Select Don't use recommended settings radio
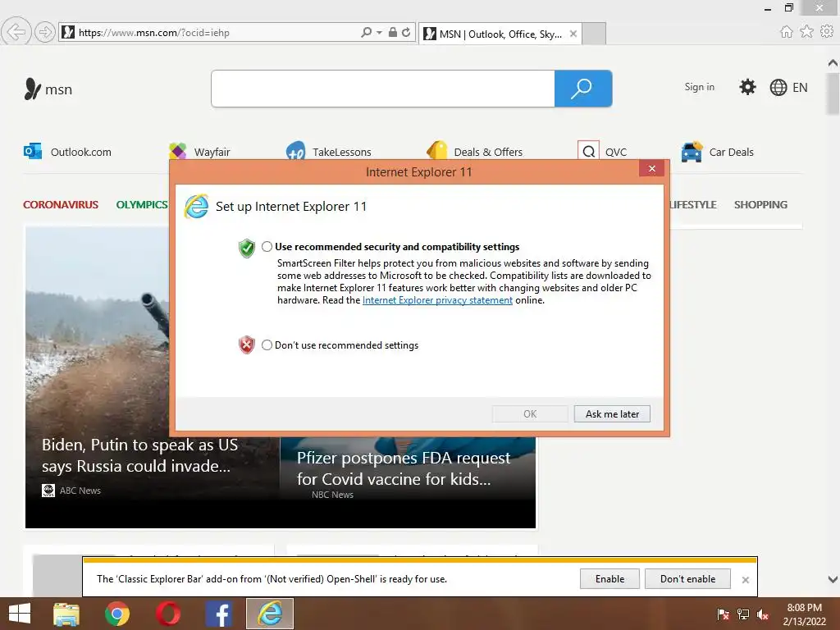This screenshot has height=630, width=840. pos(267,345)
